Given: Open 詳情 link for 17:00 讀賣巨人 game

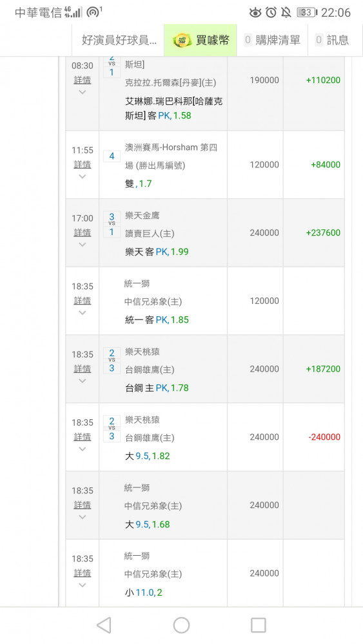Looking at the screenshot, I should [83, 232].
